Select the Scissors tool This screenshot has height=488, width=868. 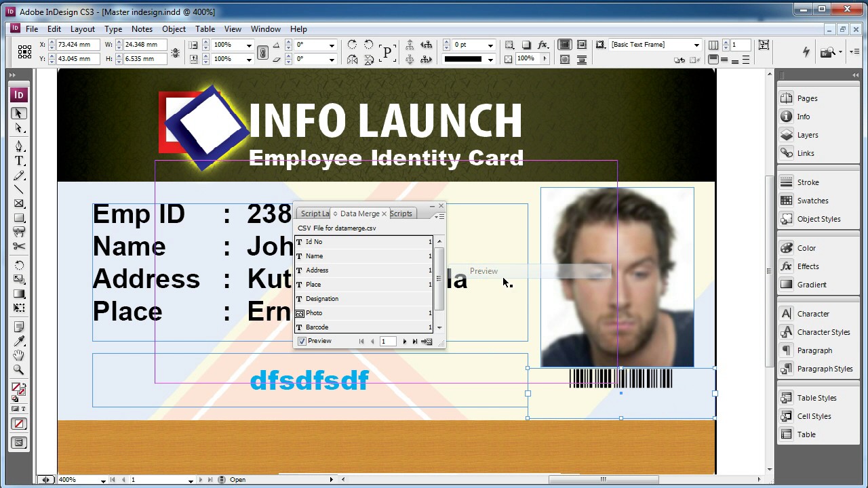[19, 247]
